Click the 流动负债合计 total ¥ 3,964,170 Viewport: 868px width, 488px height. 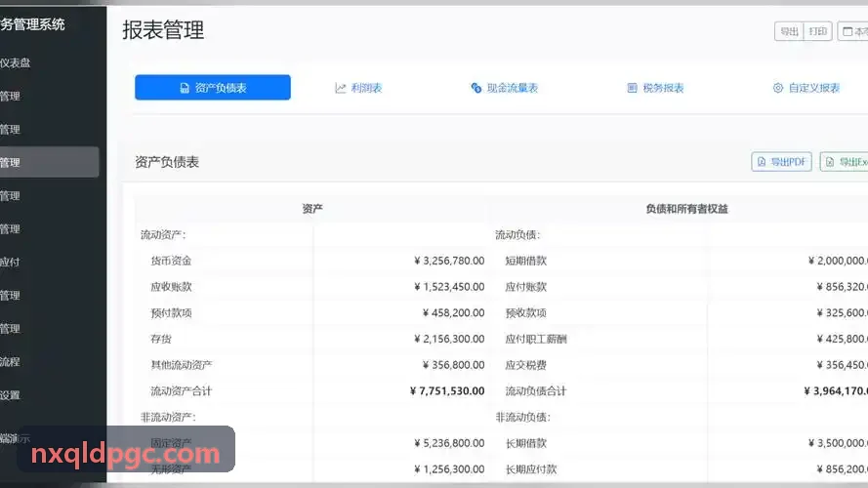(836, 390)
